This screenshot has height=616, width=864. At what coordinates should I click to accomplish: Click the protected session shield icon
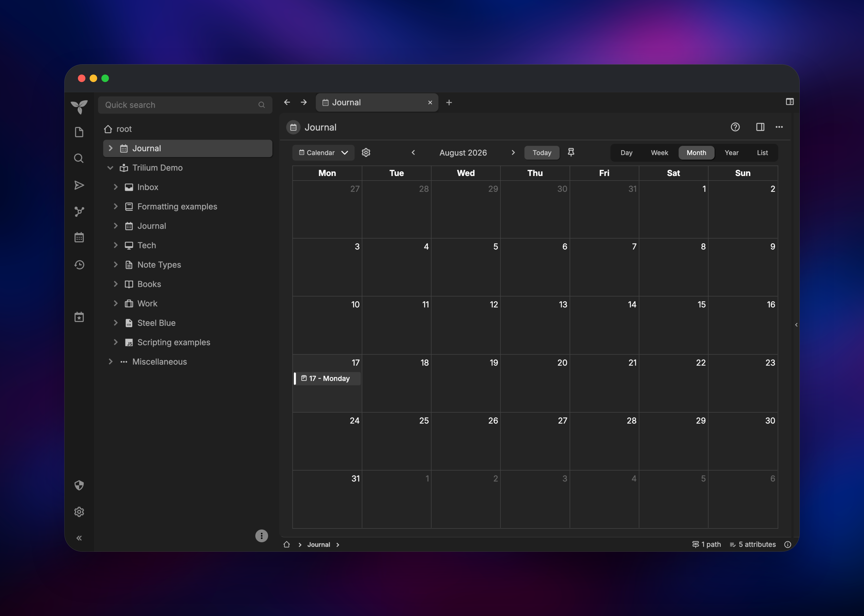click(x=79, y=485)
